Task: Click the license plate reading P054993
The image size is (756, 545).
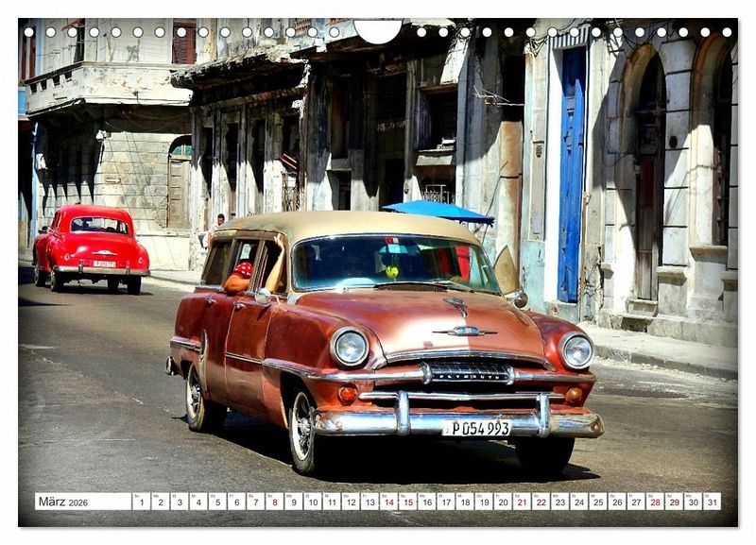Action: pyautogui.click(x=476, y=428)
